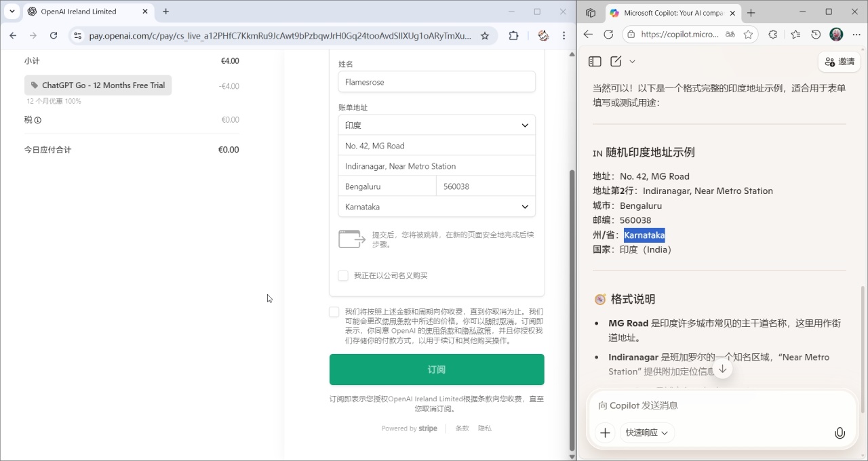868x461 pixels.
Task: Click the green 订阅 button
Action: (x=437, y=369)
